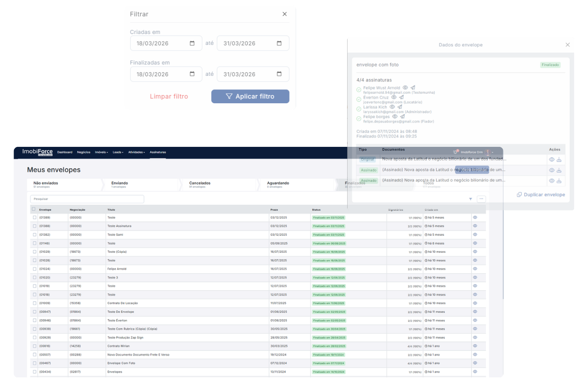View envelope (01389) with its eye icon

point(475,217)
